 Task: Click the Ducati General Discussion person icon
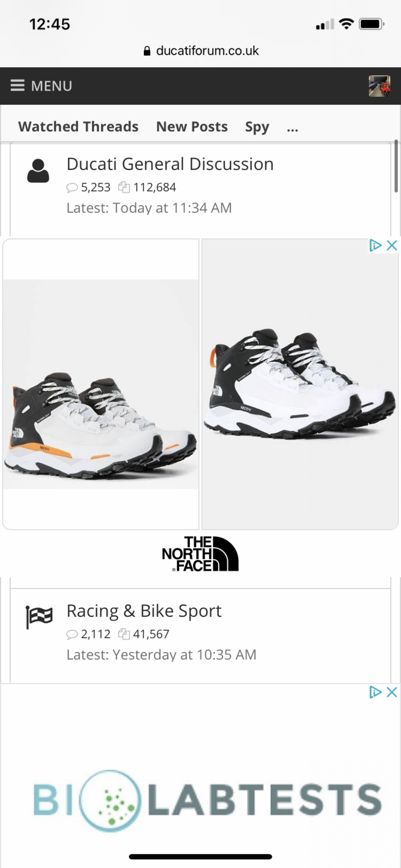tap(38, 171)
